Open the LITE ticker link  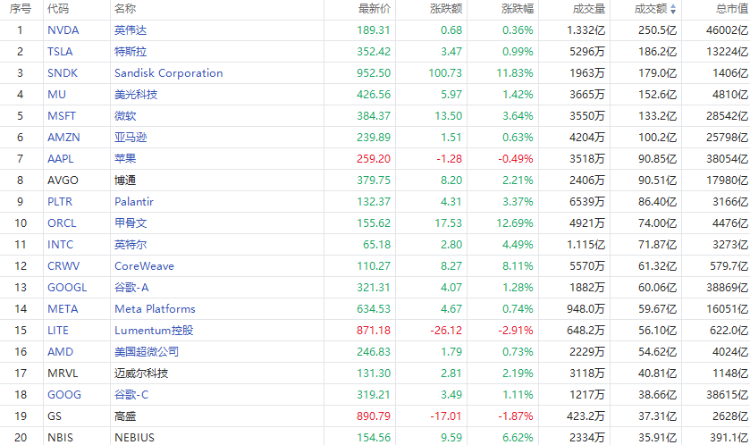pos(58,331)
